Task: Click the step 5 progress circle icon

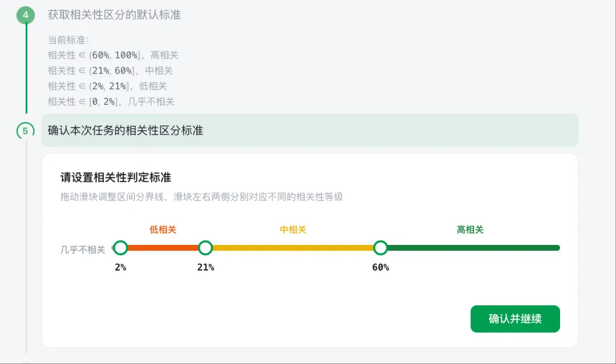Action: click(x=26, y=130)
